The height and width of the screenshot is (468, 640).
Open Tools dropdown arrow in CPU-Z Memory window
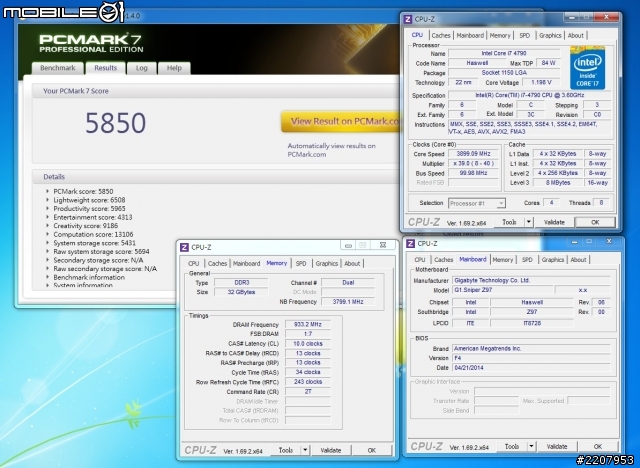(305, 450)
